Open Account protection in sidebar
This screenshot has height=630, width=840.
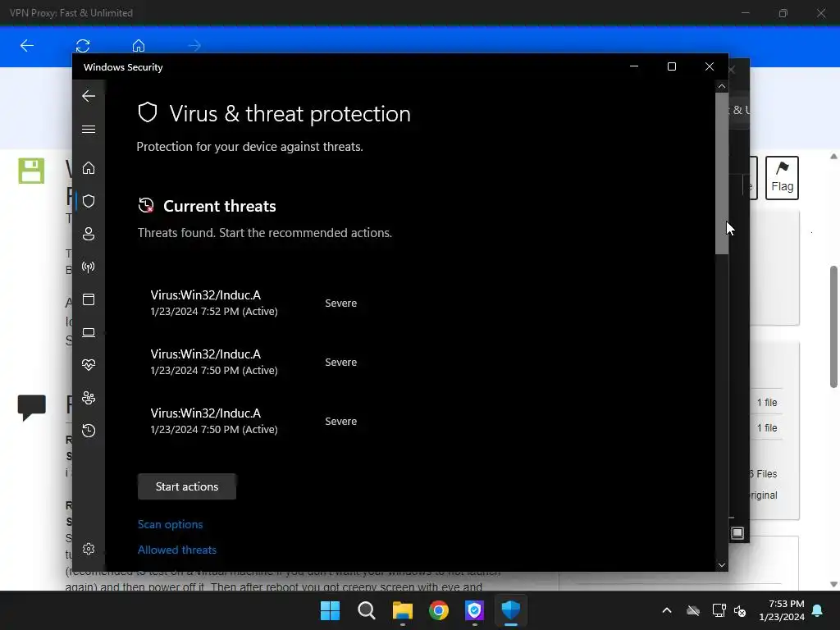point(89,234)
